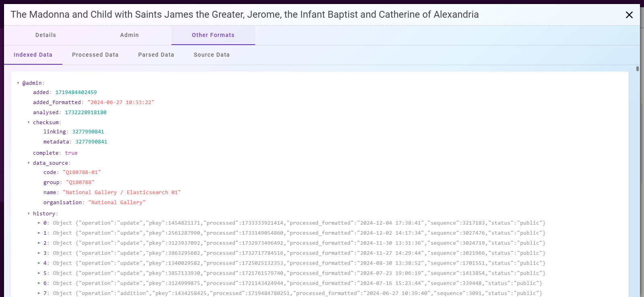This screenshot has height=297, width=644.
Task: Expand history entry 2 arrow
Action: (39, 243)
